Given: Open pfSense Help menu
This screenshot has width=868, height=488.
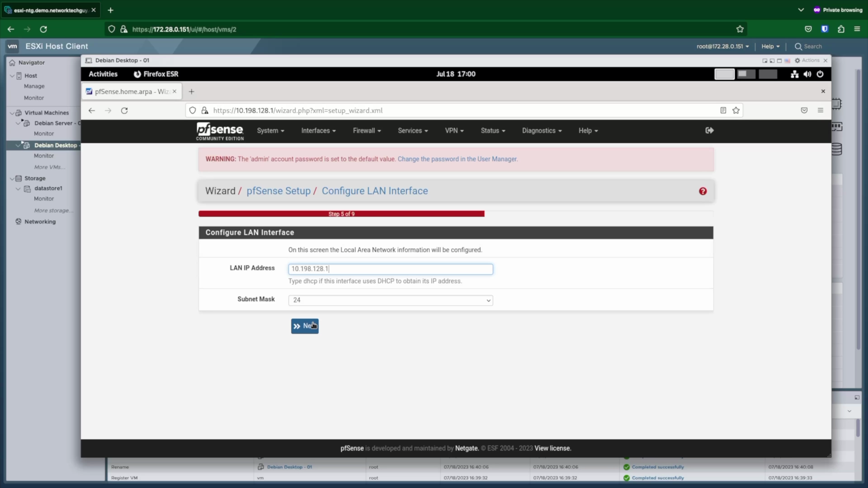Looking at the screenshot, I should point(588,131).
